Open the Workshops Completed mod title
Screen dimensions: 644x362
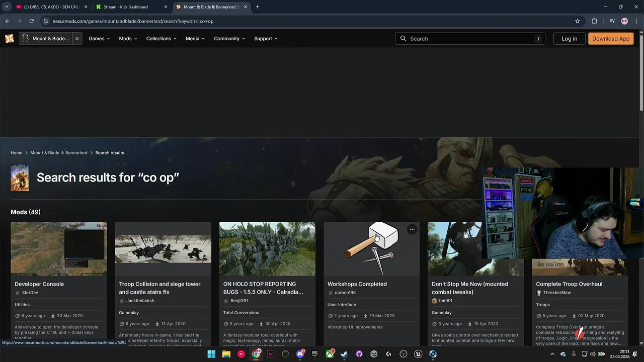point(357,284)
